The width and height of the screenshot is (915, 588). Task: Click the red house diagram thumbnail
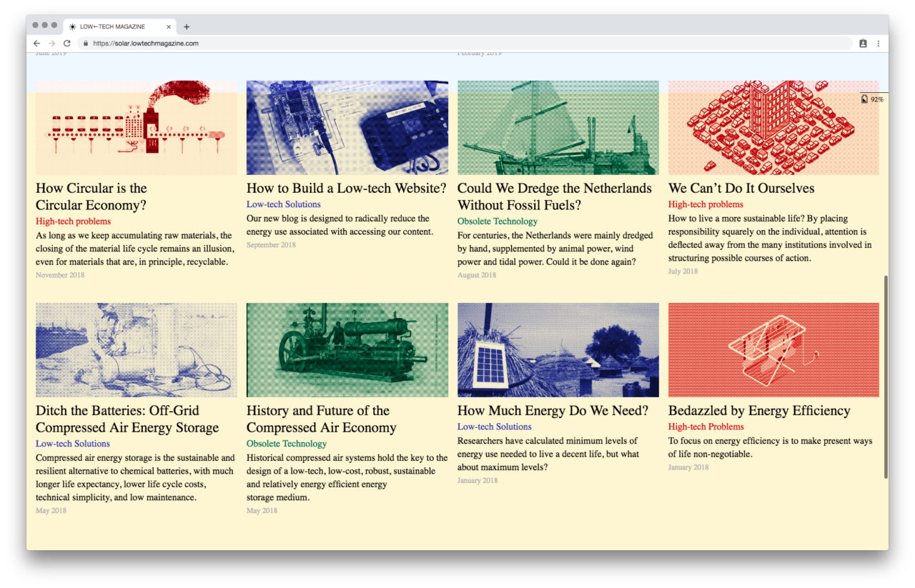pos(773,349)
